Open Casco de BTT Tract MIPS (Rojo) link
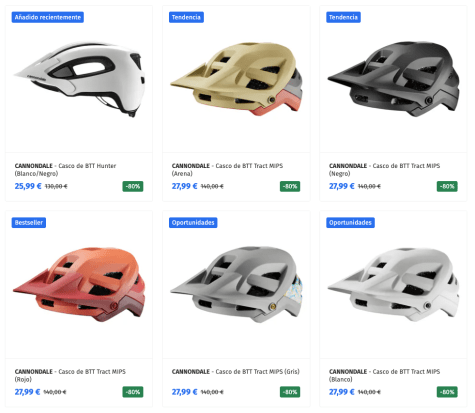 [70, 375]
